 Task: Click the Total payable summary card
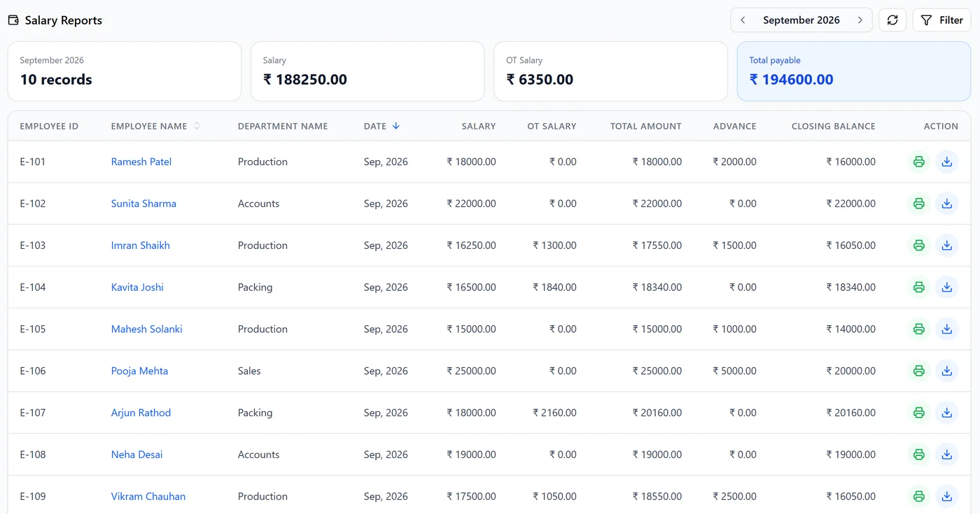(854, 71)
